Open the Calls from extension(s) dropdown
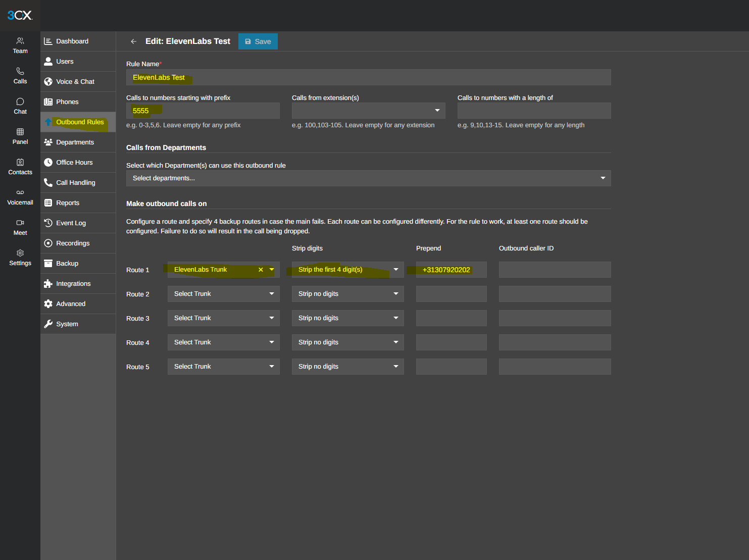This screenshot has width=749, height=560. coord(369,111)
